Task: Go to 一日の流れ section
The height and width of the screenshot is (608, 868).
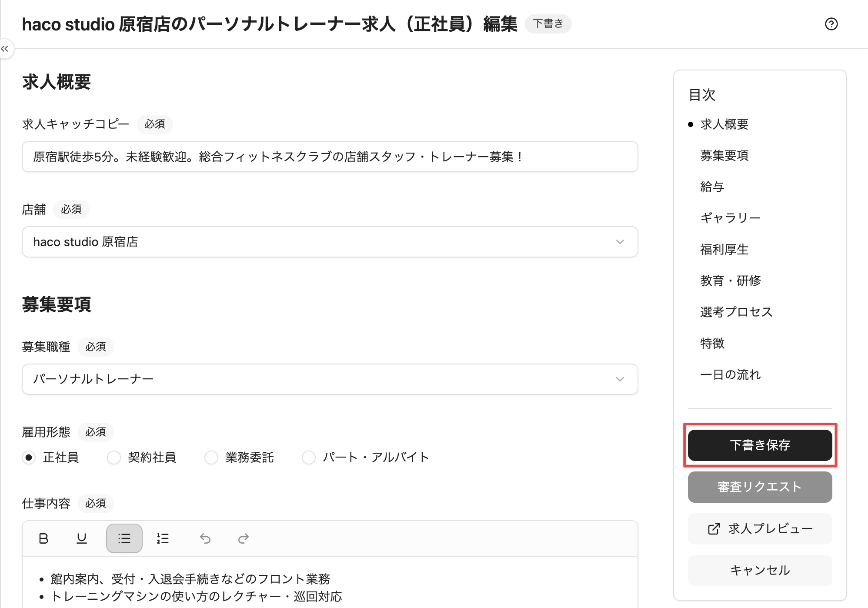Action: point(730,375)
